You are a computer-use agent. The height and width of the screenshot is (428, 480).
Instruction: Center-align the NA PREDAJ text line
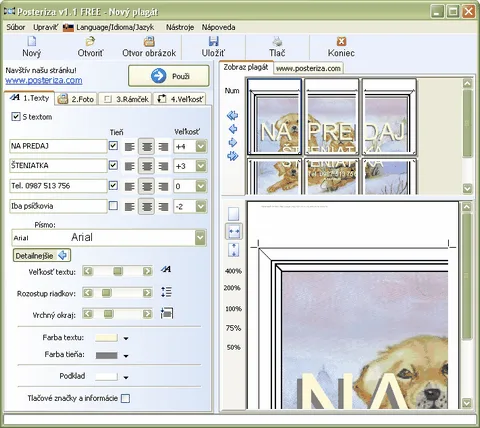[x=147, y=147]
